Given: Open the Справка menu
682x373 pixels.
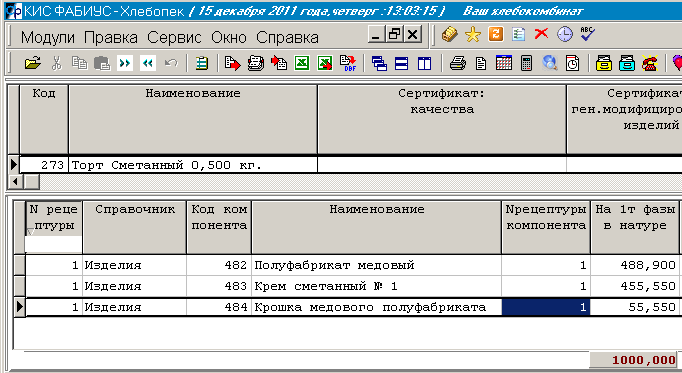Looking at the screenshot, I should tap(287, 38).
